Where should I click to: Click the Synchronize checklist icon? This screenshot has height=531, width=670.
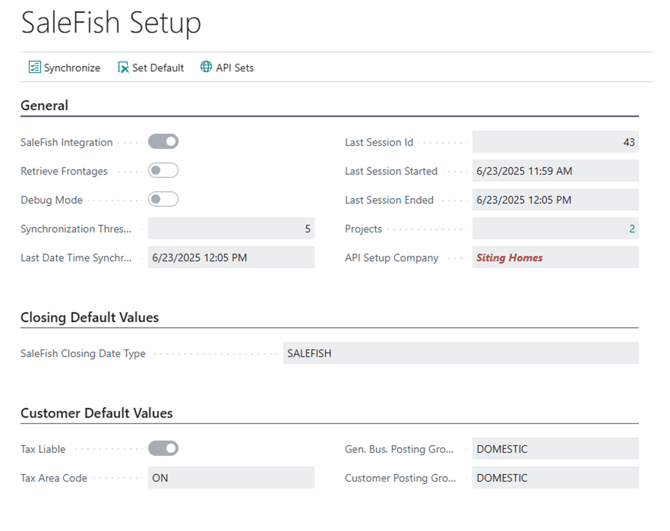point(35,67)
